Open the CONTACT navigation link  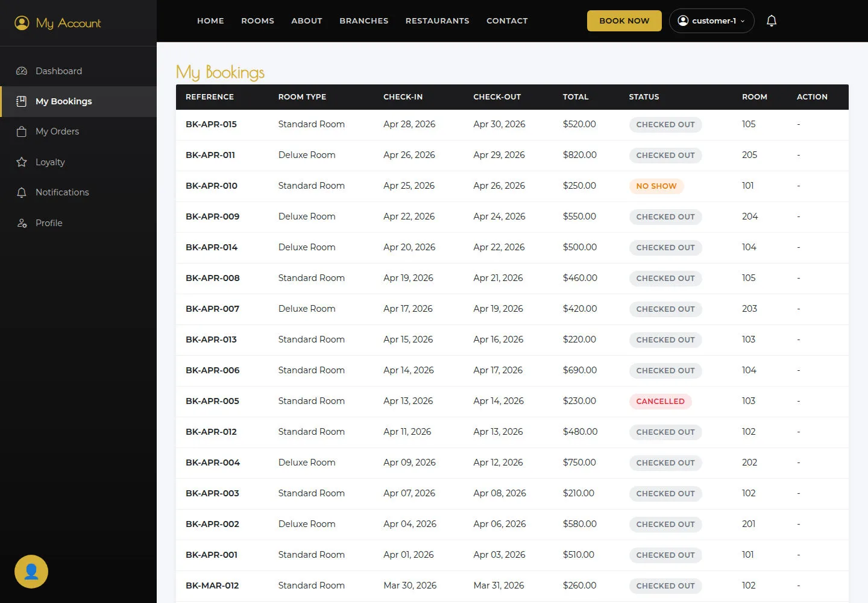click(507, 21)
